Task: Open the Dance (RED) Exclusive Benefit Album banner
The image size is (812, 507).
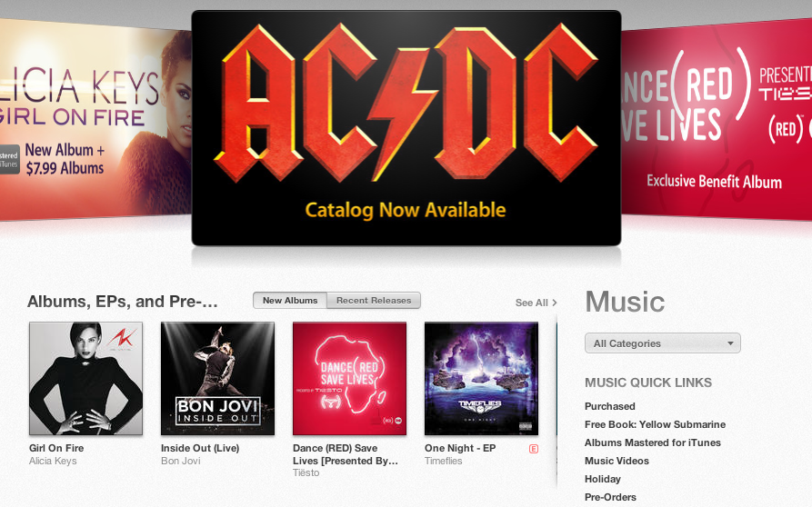Action: click(717, 118)
